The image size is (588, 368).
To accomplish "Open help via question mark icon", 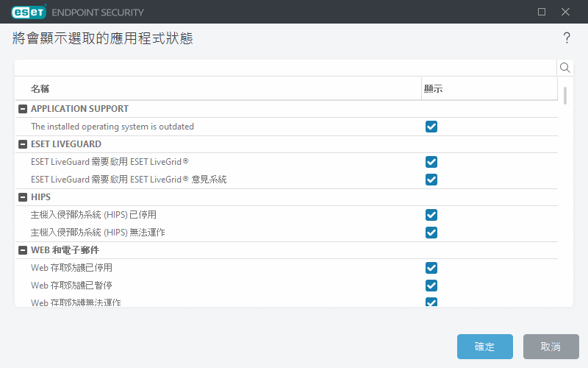I will [x=567, y=38].
